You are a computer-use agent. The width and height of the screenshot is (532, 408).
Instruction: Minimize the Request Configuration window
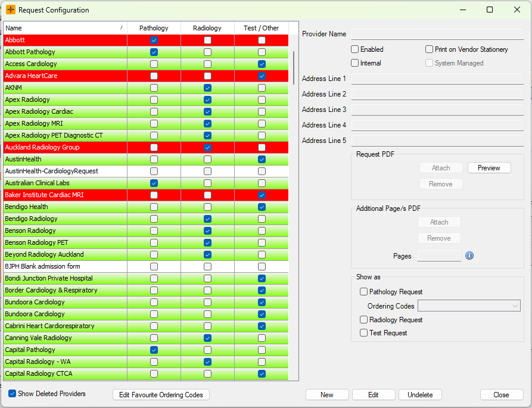[462, 10]
